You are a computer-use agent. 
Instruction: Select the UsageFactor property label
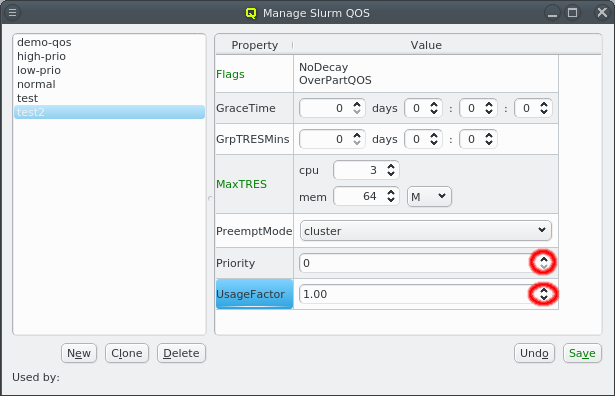(x=255, y=294)
